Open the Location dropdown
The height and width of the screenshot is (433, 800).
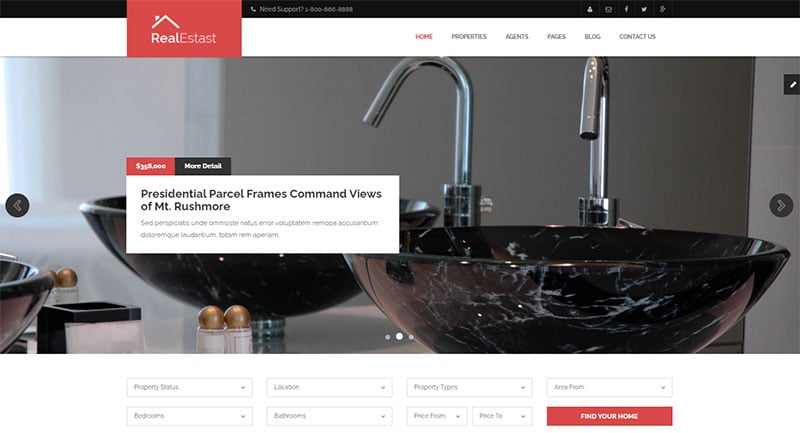pos(330,387)
